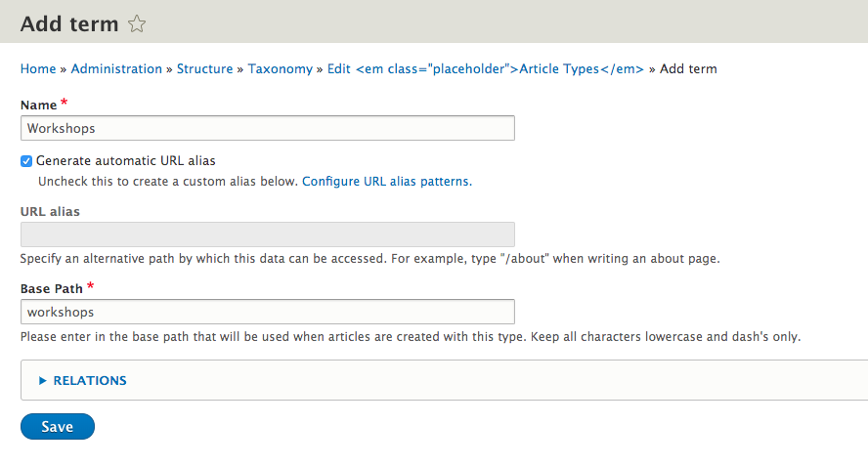868x467 pixels.
Task: Click the 'Generate automatic URL alias' label text
Action: (125, 160)
